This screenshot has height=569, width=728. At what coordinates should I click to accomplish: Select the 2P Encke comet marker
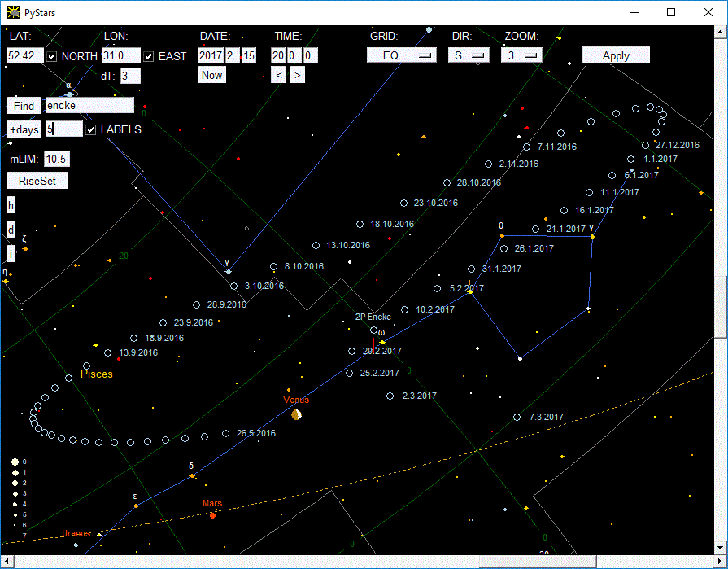pyautogui.click(x=374, y=330)
